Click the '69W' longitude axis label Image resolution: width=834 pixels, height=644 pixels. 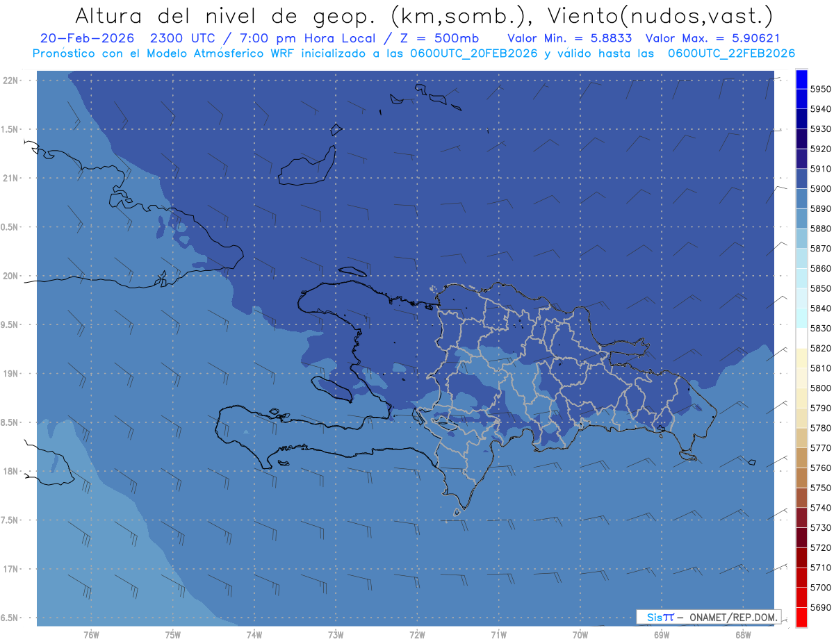coord(662,635)
